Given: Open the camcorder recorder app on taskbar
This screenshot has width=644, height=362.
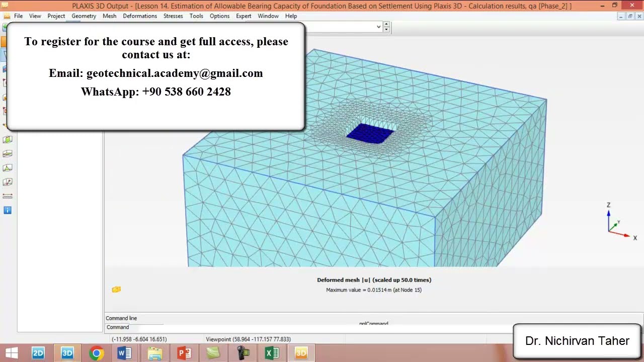Looking at the screenshot, I should [243, 353].
